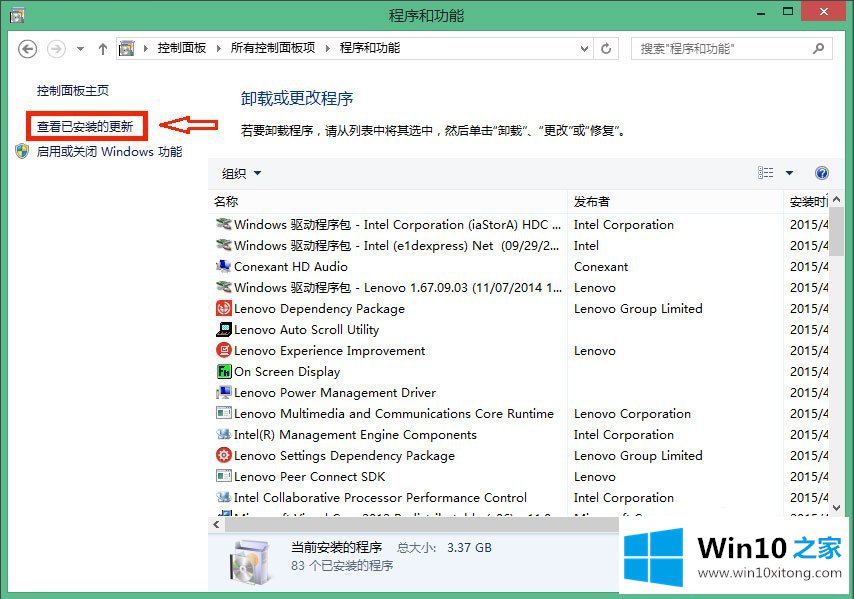Viewport: 854px width, 599px height.
Task: Select the Conexant HD Audio icon
Action: 223,266
